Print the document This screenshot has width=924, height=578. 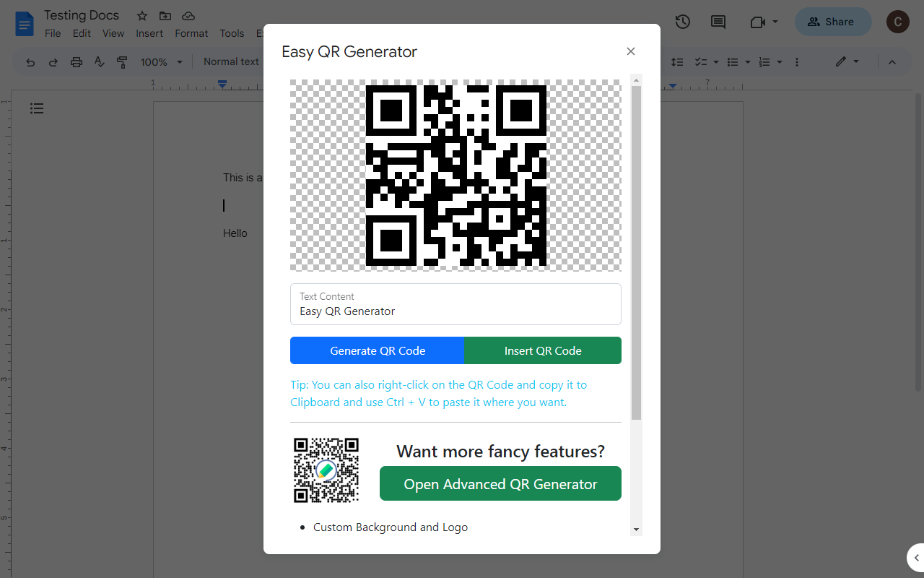pos(77,62)
